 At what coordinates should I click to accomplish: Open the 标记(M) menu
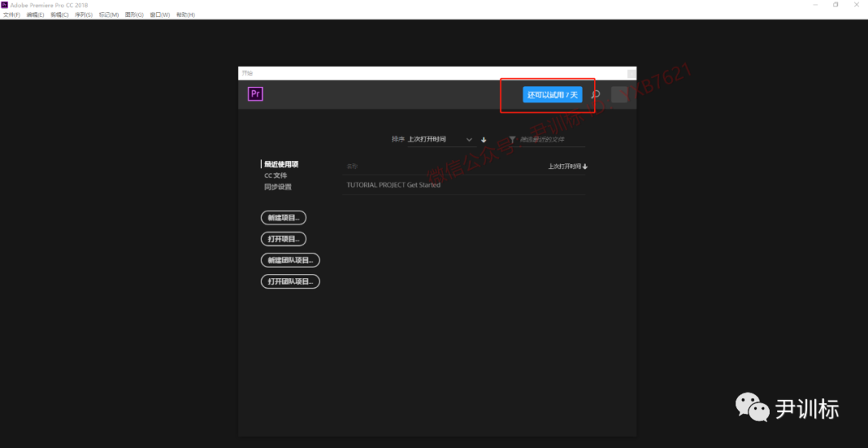tap(108, 15)
